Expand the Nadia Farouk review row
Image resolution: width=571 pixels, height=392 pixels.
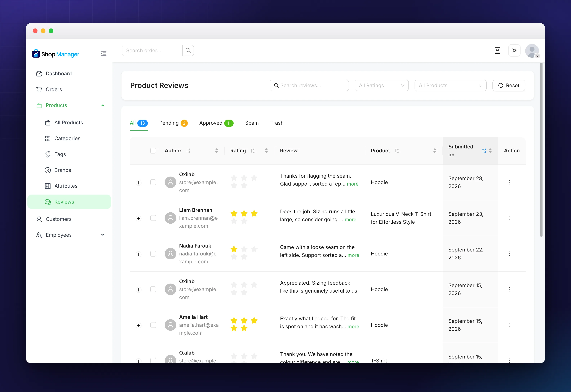[139, 254]
